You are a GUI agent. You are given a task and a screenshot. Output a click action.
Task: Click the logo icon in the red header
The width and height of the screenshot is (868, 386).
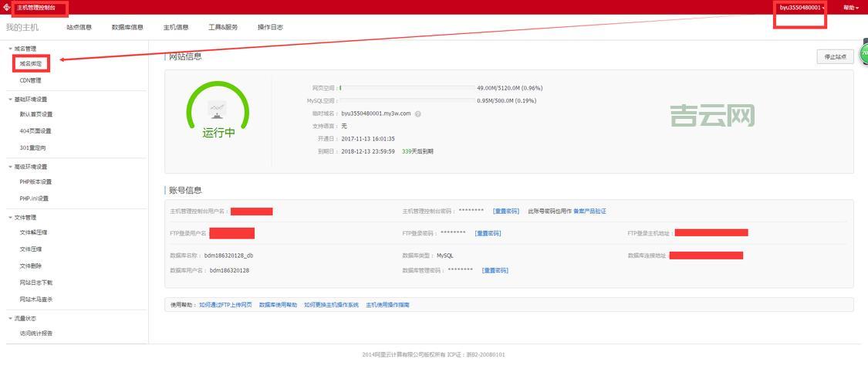coord(7,7)
